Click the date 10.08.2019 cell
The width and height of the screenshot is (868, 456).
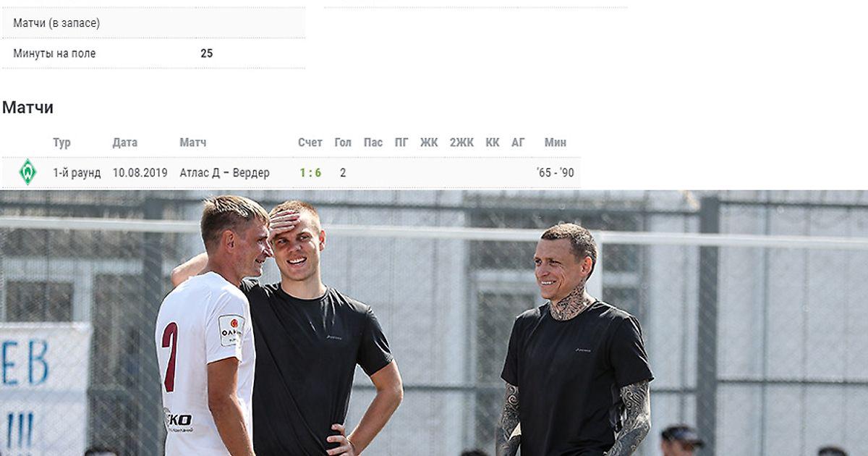tap(140, 173)
